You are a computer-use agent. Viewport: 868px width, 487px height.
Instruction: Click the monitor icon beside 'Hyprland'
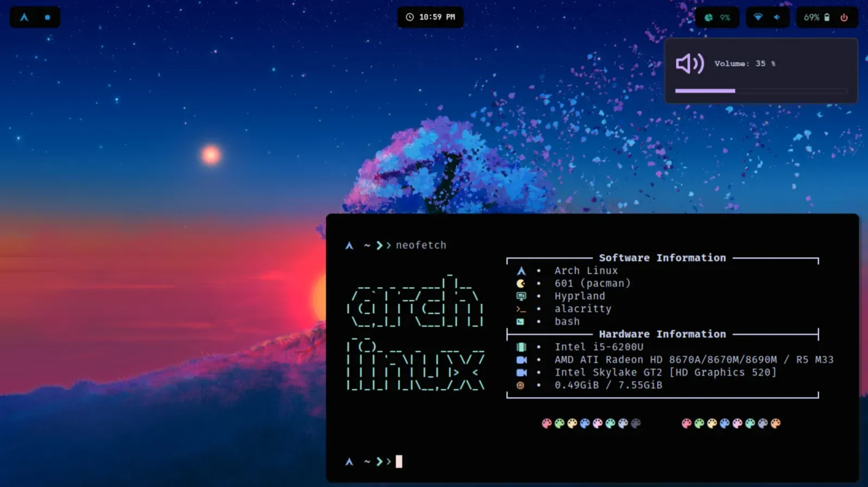521,296
